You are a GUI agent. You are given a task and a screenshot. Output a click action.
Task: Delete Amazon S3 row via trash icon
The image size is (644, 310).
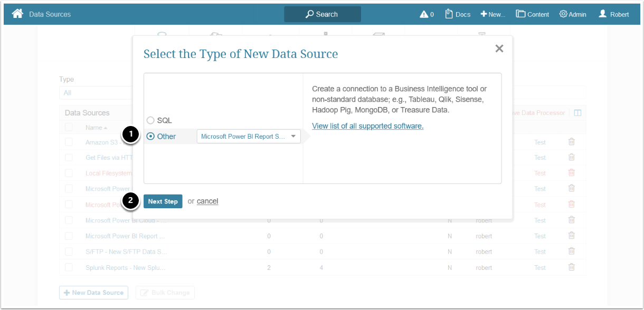point(571,142)
